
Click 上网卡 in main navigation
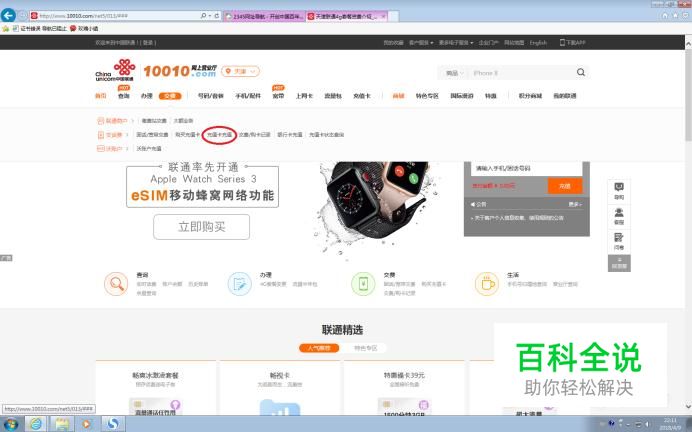(x=304, y=96)
